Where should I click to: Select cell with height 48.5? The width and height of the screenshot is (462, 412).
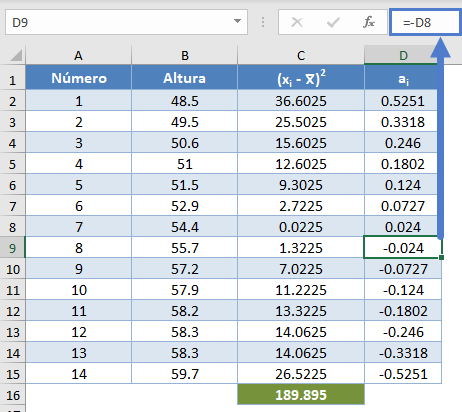[185, 101]
